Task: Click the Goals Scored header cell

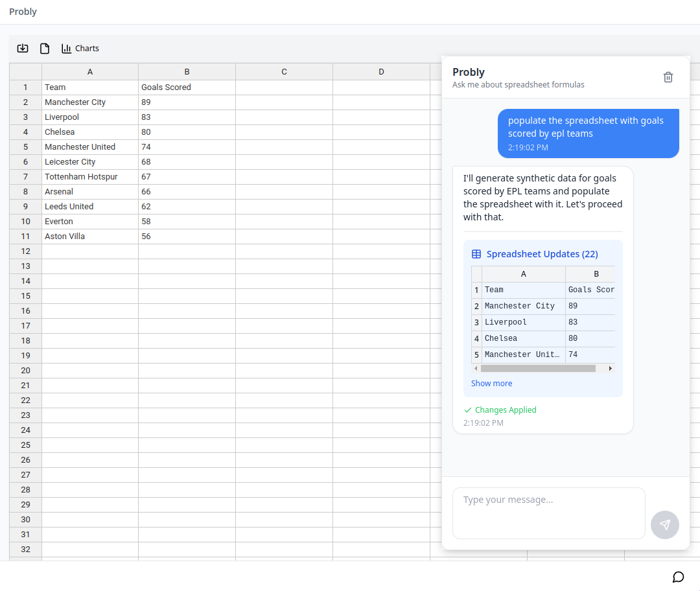Action: point(187,87)
